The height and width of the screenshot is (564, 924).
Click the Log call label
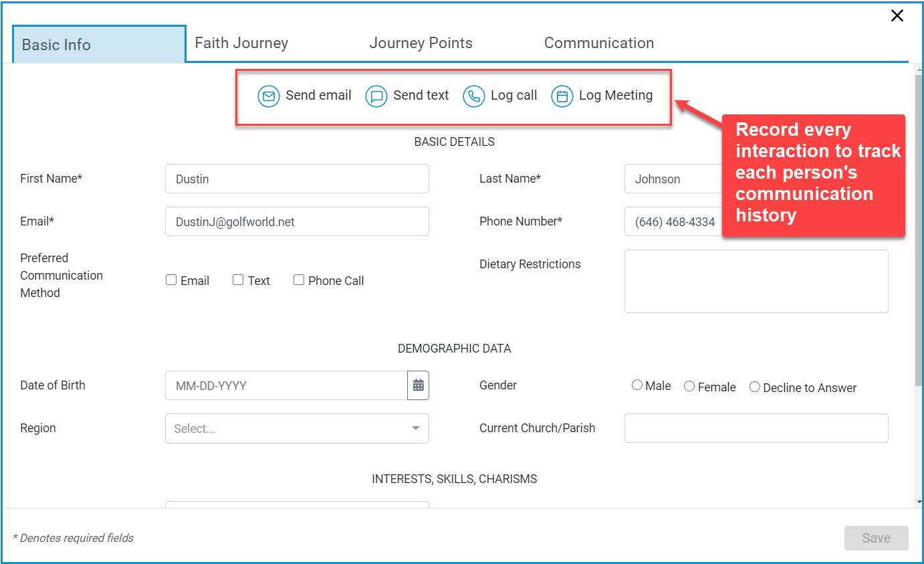[514, 96]
